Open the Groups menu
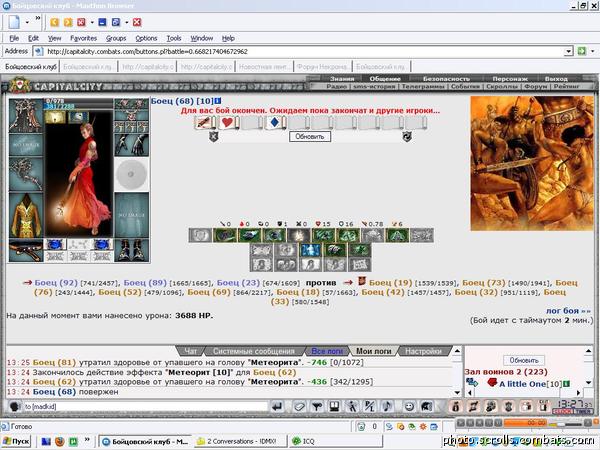This screenshot has height=450, width=600. 116,38
